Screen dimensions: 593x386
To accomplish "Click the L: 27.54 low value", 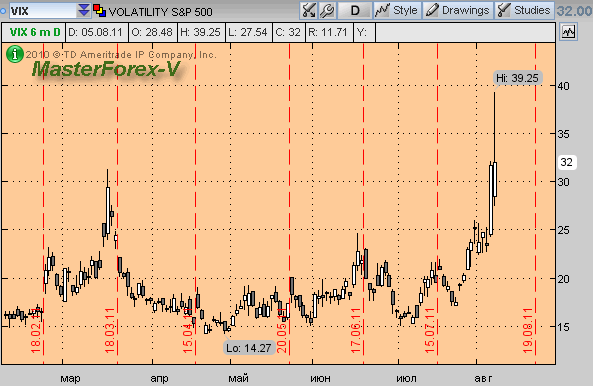I will pyautogui.click(x=249, y=33).
